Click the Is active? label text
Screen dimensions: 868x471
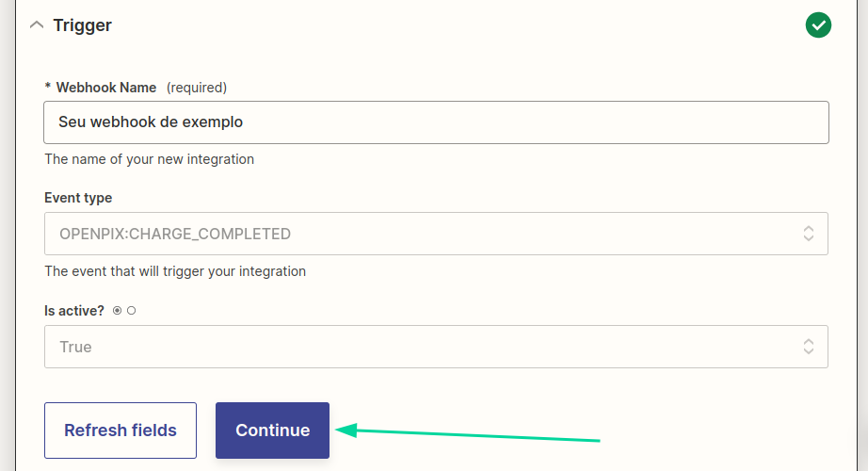75,310
